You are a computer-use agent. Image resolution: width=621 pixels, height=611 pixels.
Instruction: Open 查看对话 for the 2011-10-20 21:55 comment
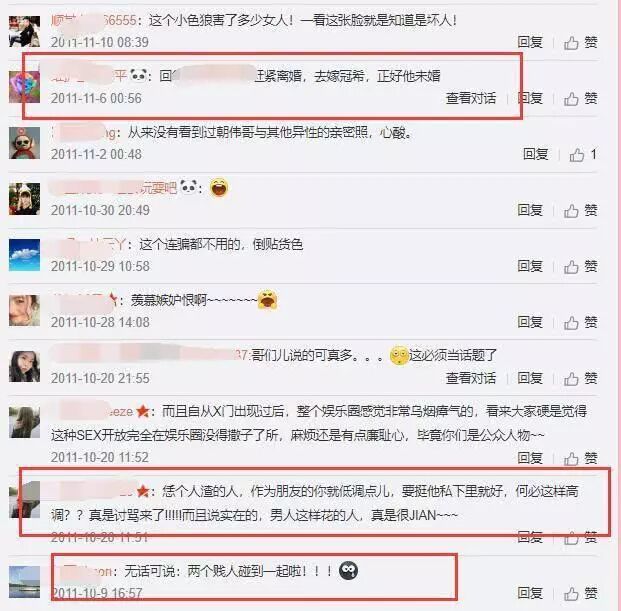[x=471, y=378]
